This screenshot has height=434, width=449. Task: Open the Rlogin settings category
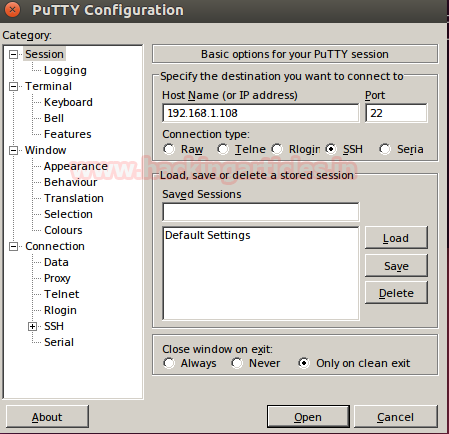(x=60, y=310)
